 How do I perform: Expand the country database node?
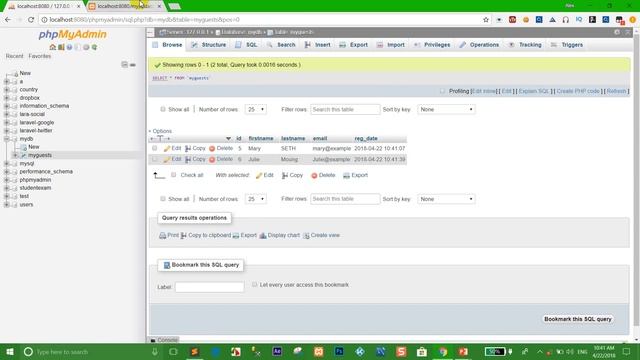tap(7, 89)
